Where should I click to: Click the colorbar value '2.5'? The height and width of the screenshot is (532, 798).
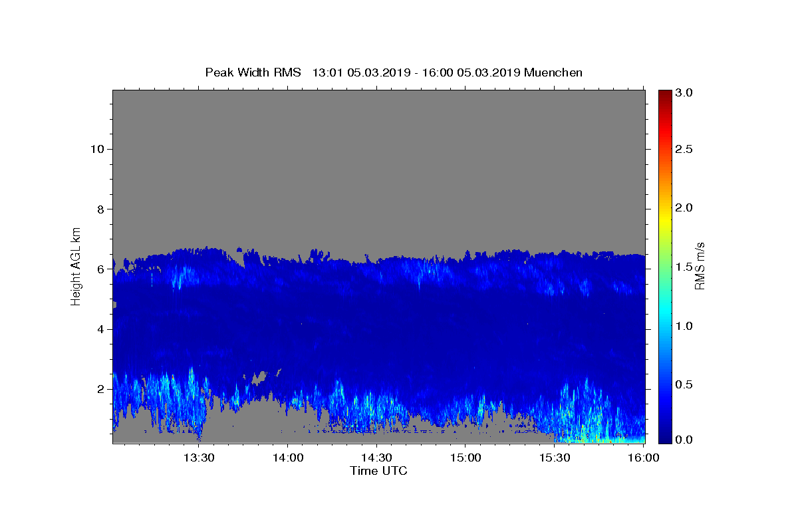[x=686, y=149]
